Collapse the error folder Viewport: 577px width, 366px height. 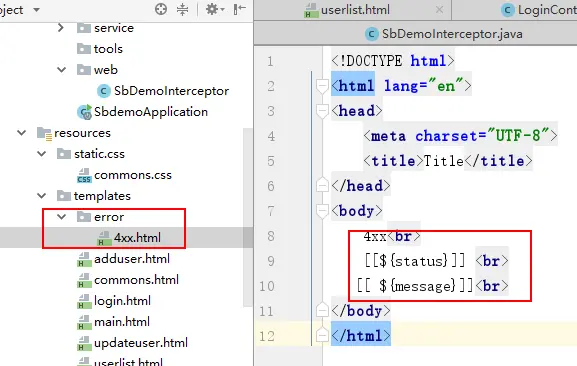[61, 217]
